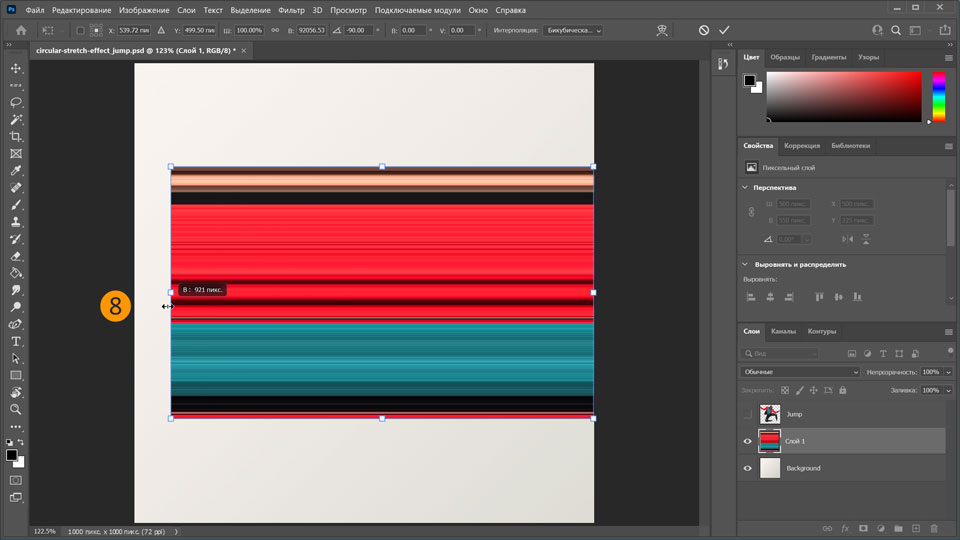Select the Move tool in the toolbar
Image resolution: width=960 pixels, height=540 pixels.
pyautogui.click(x=16, y=68)
